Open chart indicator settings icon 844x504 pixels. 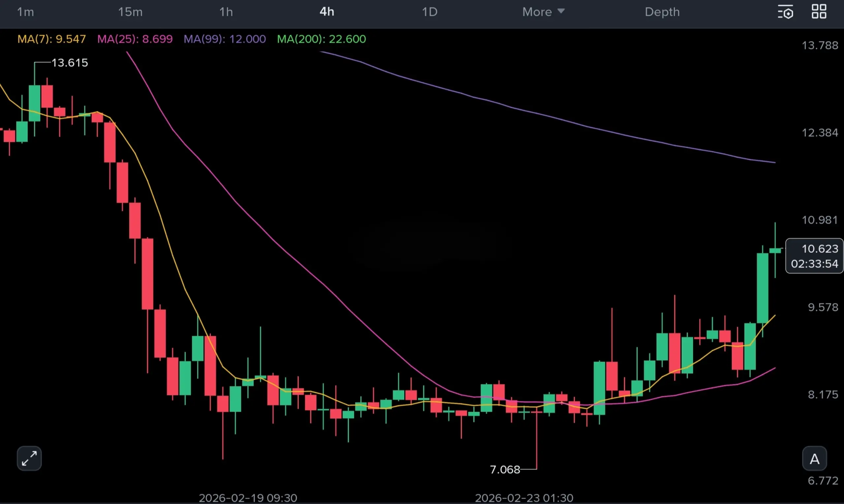coord(785,12)
